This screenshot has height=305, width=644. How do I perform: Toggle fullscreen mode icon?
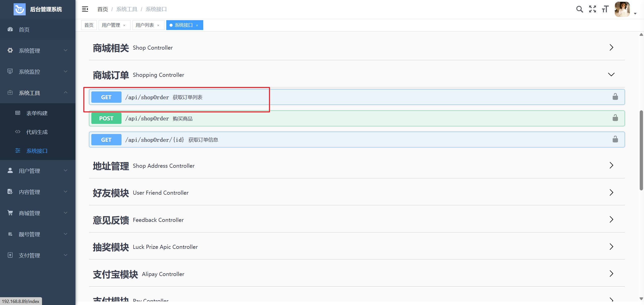[592, 9]
